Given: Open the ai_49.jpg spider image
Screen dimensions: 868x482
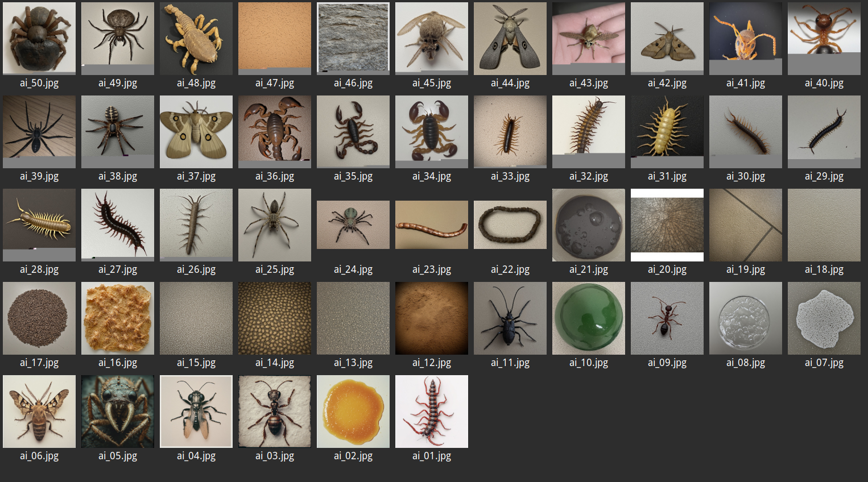Looking at the screenshot, I should tap(118, 39).
